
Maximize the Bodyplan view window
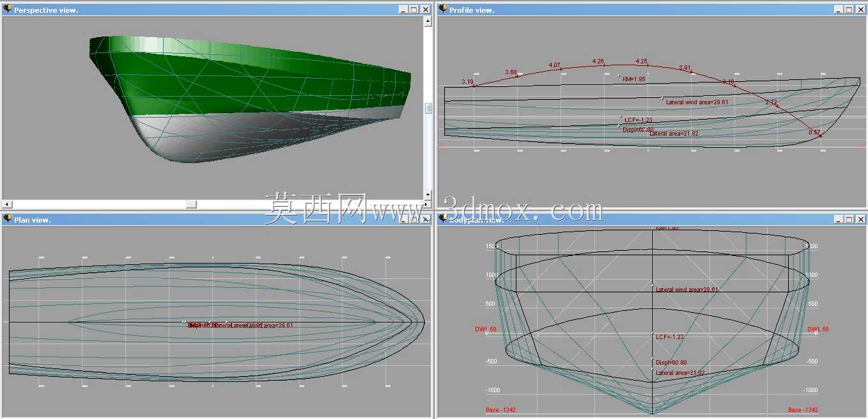point(849,219)
